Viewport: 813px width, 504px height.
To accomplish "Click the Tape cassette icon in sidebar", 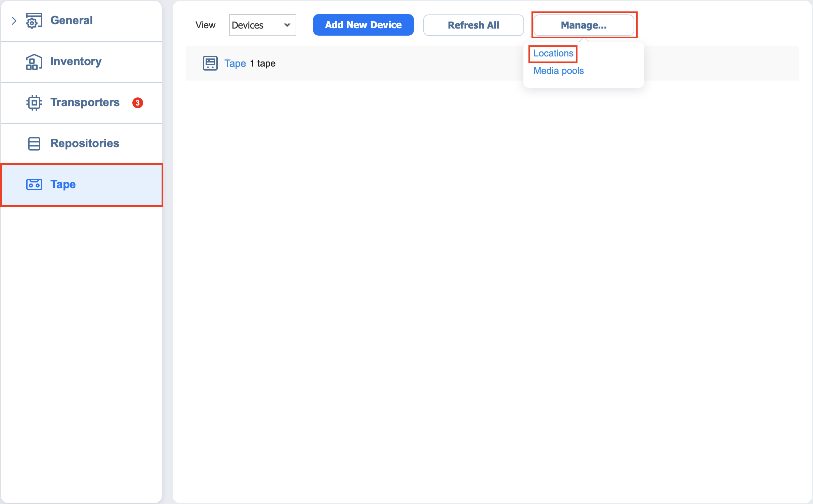I will tap(34, 184).
